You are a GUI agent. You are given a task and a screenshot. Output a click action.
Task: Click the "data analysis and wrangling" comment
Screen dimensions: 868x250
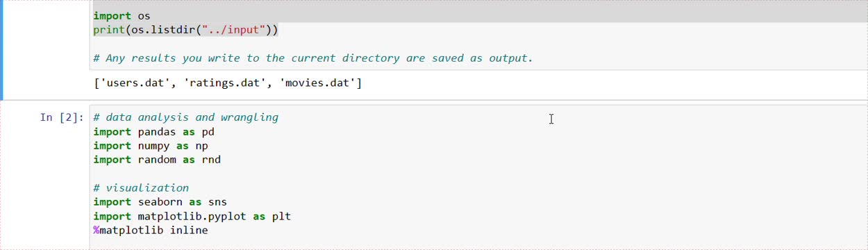tap(185, 117)
